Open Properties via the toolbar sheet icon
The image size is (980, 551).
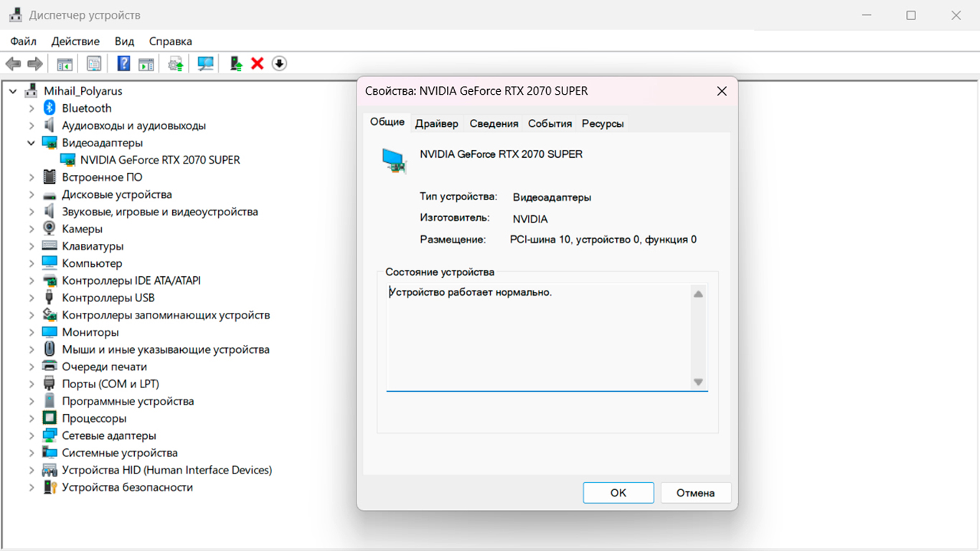point(94,64)
